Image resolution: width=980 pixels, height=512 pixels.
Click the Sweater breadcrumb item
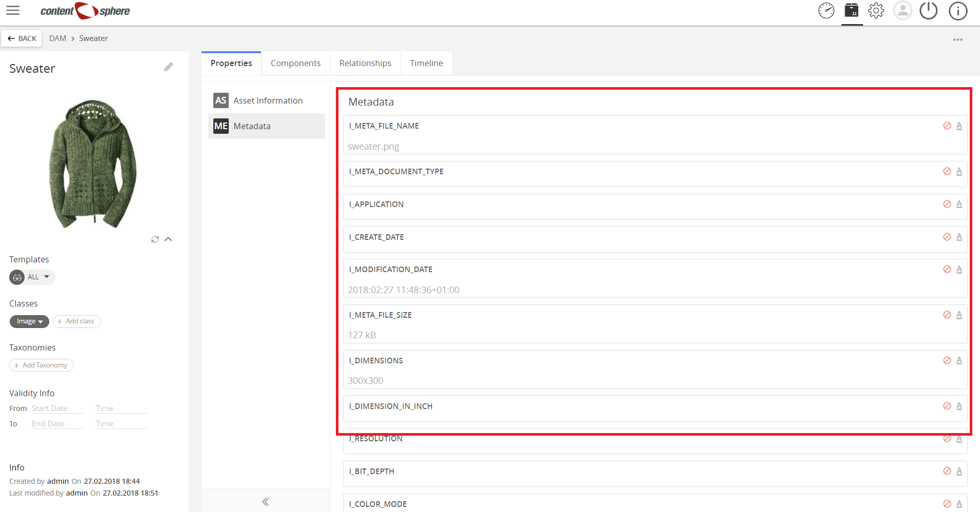(93, 38)
